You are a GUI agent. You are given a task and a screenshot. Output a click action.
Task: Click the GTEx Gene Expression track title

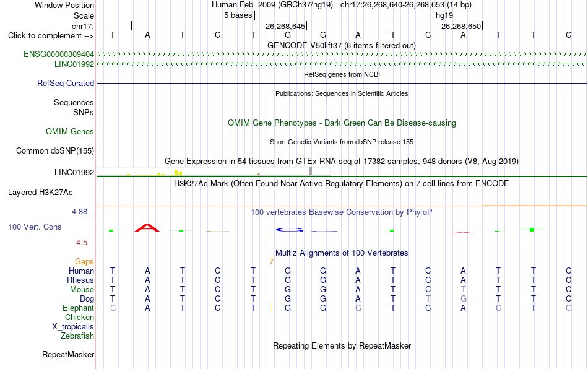pos(342,161)
